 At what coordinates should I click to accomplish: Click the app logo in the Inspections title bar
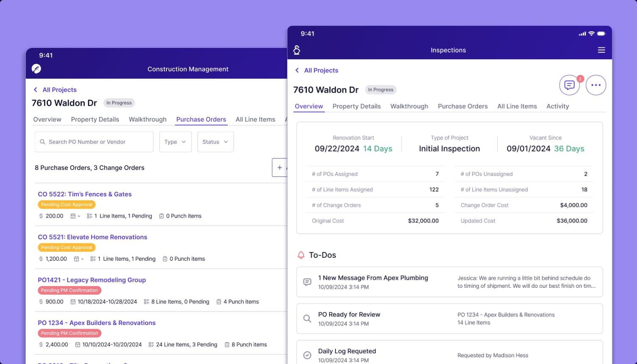coord(297,50)
